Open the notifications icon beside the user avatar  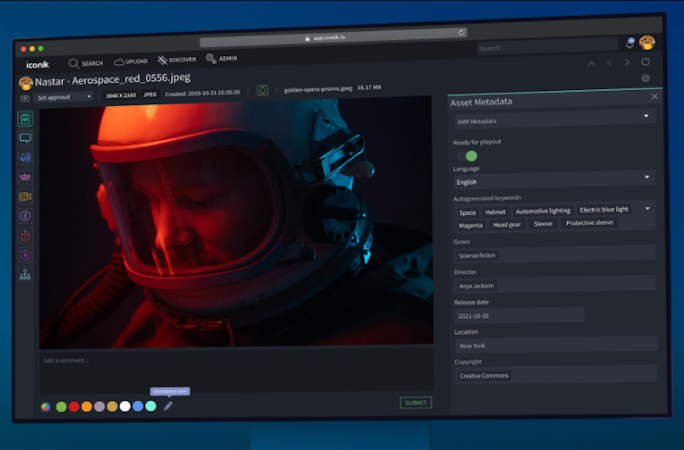point(629,43)
